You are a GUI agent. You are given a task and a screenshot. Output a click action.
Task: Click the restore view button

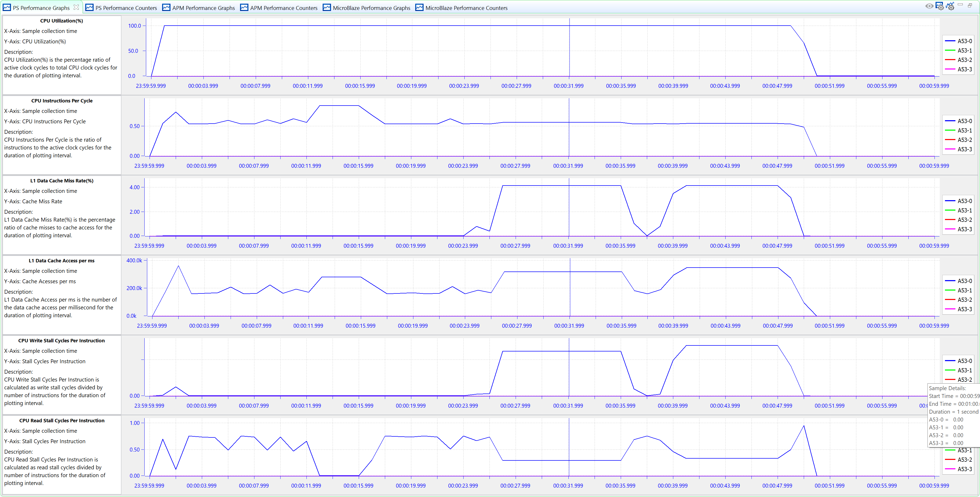(971, 5)
